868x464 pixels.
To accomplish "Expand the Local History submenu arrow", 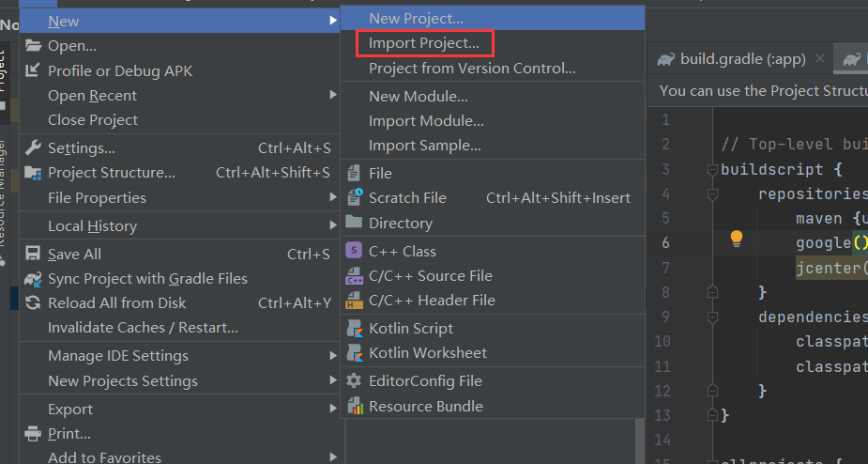I will (x=333, y=225).
